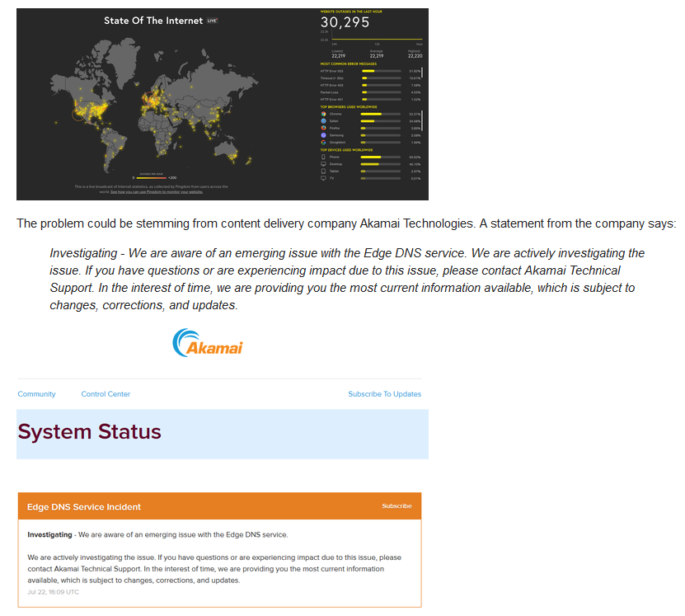Click the Desktop device icon

pos(323,164)
